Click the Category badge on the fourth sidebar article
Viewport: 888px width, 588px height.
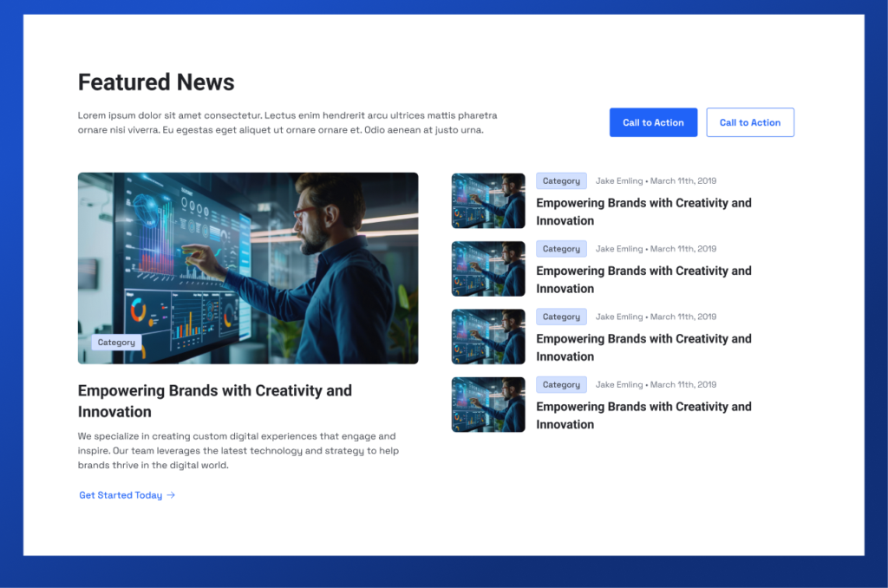561,384
